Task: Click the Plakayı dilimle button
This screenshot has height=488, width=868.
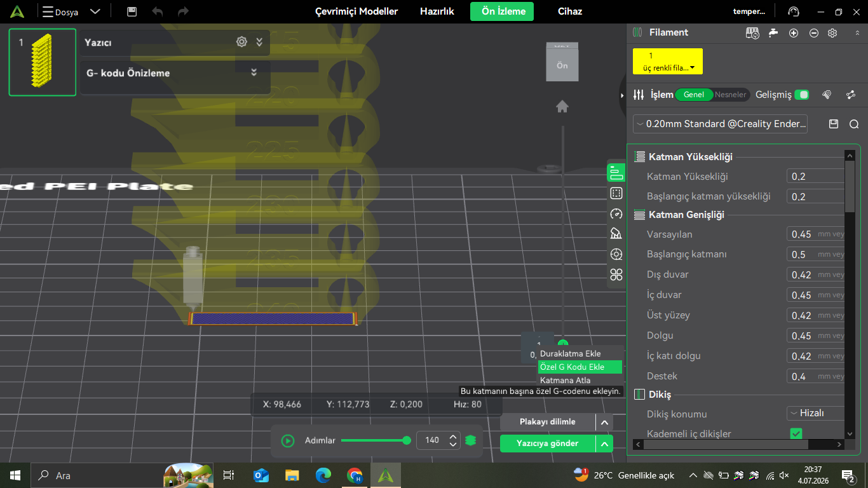Action: 548,422
